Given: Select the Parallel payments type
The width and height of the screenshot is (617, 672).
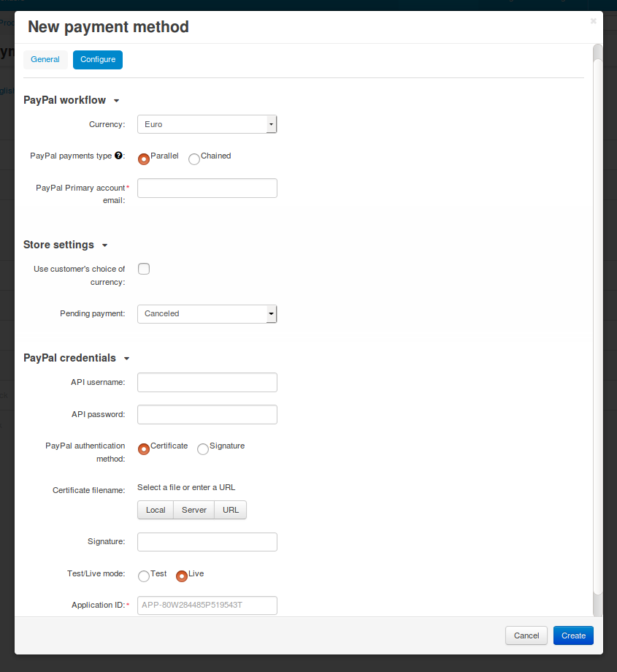Looking at the screenshot, I should click(x=144, y=159).
